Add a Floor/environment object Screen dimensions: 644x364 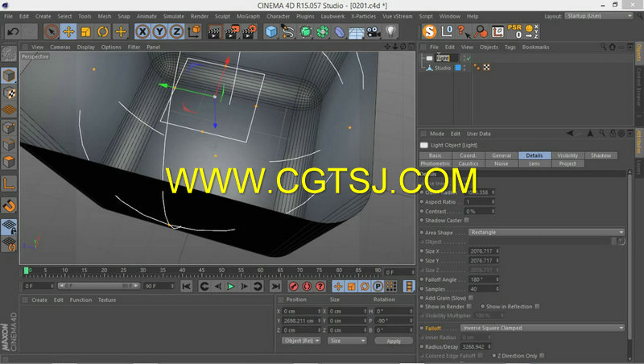click(x=357, y=31)
